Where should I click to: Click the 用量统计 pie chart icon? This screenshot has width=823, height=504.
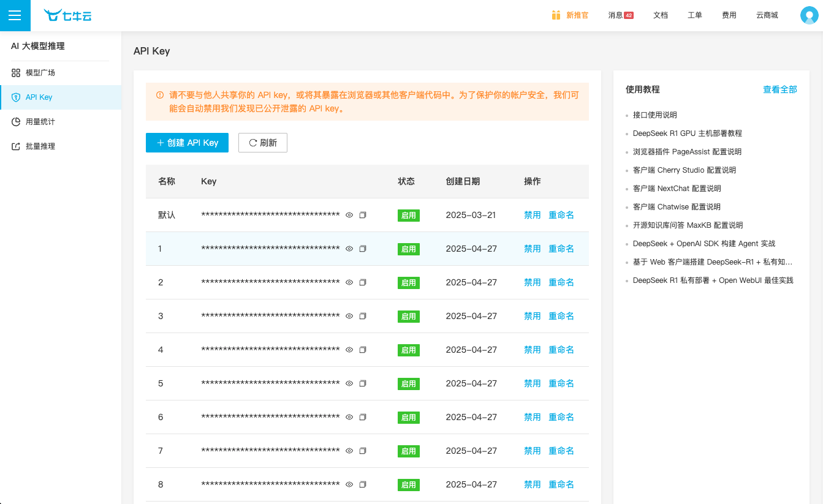coord(16,122)
